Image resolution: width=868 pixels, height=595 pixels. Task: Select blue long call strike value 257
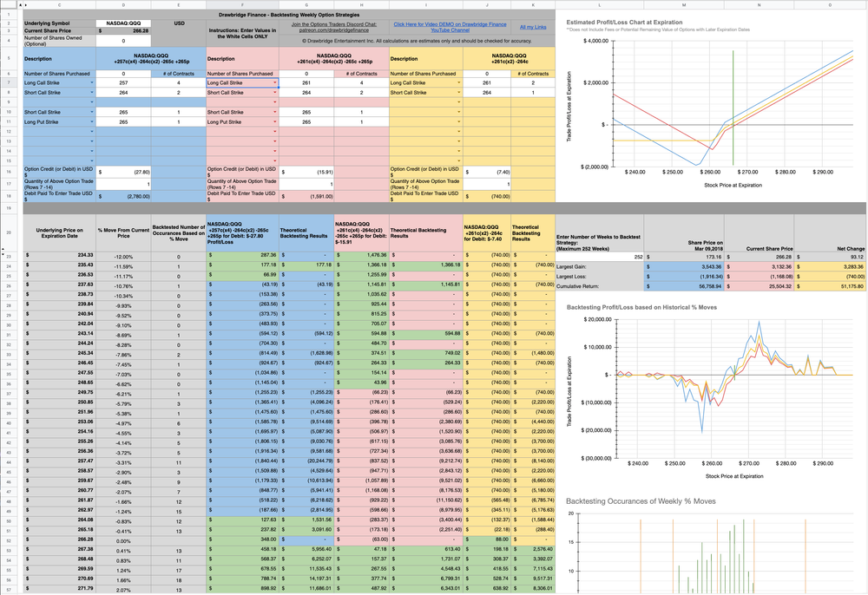click(123, 83)
